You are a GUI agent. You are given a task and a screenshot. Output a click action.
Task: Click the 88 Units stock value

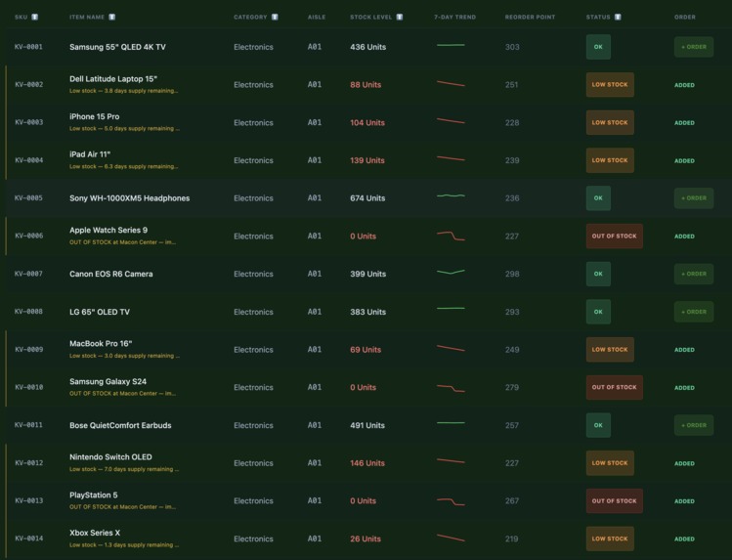[366, 85]
